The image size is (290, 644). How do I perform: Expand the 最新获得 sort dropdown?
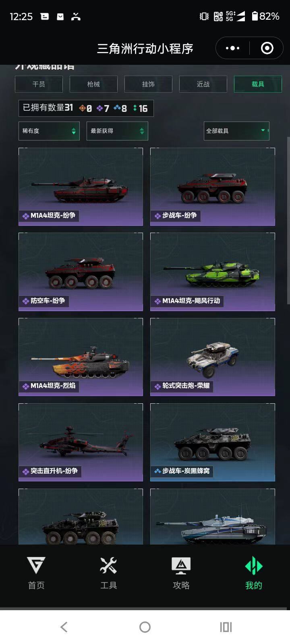(x=117, y=131)
